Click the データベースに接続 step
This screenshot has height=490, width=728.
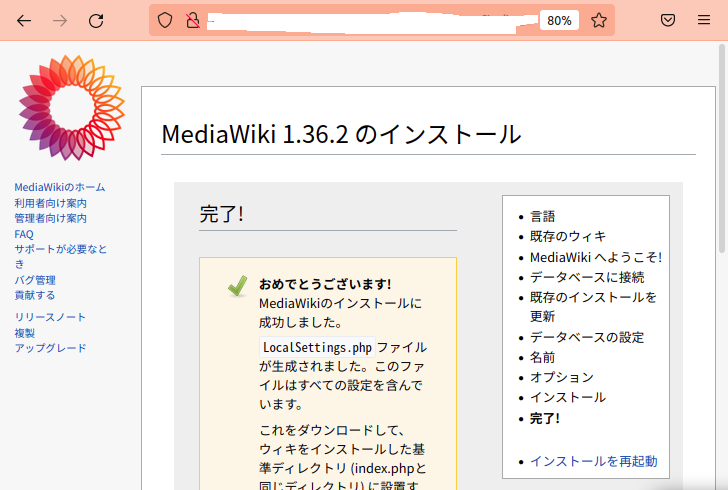tap(587, 277)
